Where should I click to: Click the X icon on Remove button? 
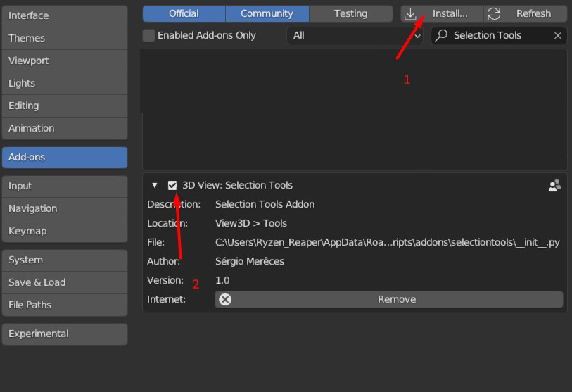click(225, 299)
